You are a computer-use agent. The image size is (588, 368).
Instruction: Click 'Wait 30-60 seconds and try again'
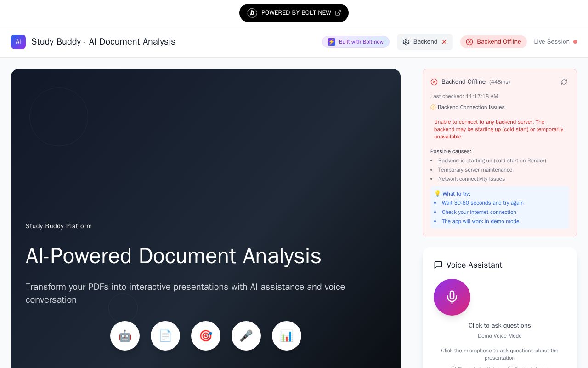[483, 203]
